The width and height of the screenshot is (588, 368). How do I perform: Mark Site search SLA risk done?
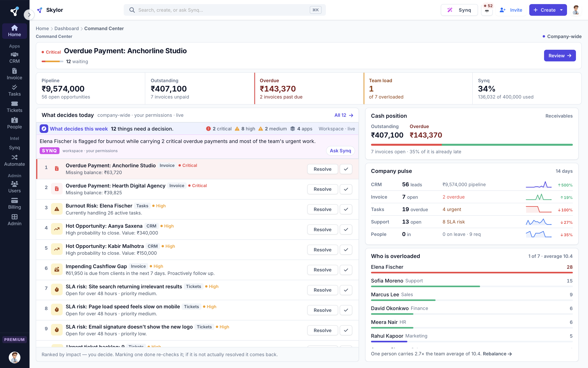(x=346, y=290)
